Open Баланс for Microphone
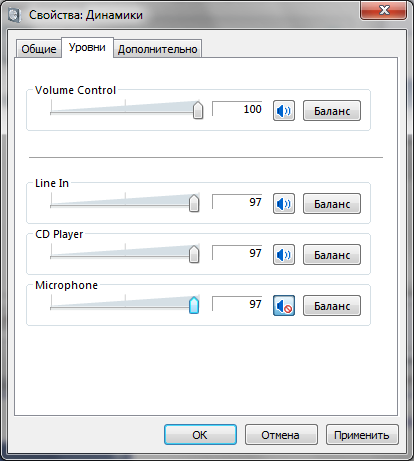 (332, 306)
